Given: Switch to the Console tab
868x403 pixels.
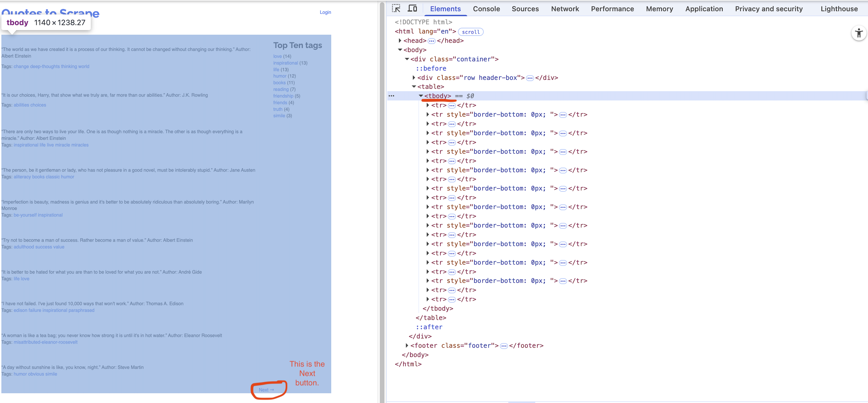Looking at the screenshot, I should [486, 9].
